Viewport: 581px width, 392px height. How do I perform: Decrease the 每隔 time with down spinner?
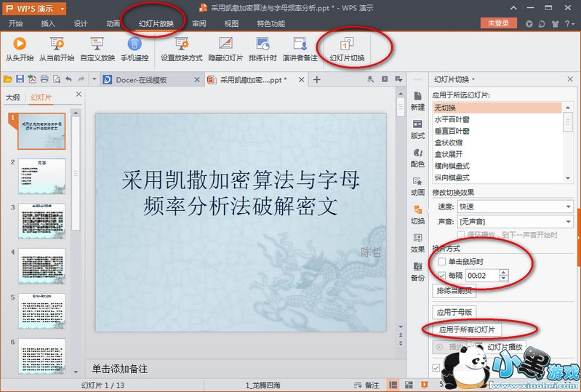click(x=503, y=279)
